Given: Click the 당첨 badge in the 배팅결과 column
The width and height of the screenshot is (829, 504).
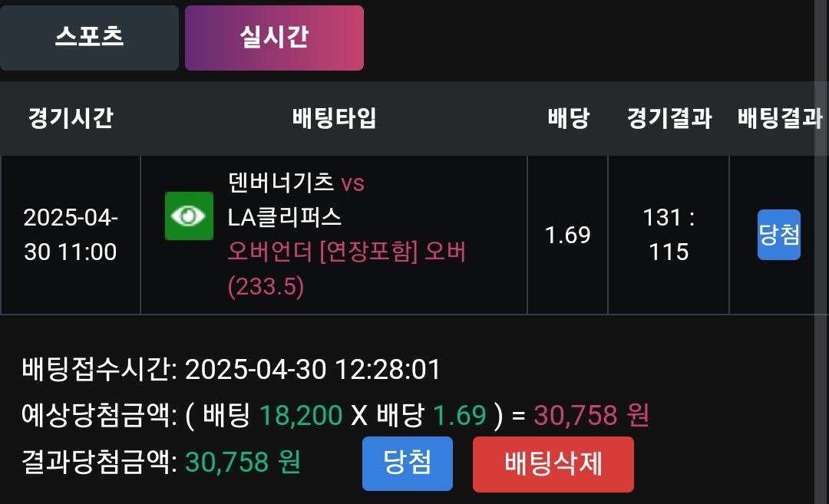Looking at the screenshot, I should click(x=778, y=235).
